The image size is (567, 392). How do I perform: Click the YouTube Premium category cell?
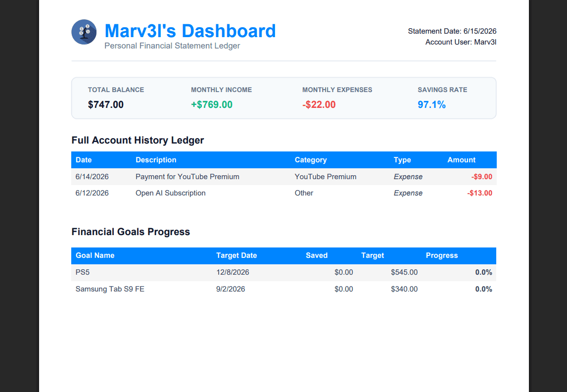326,177
